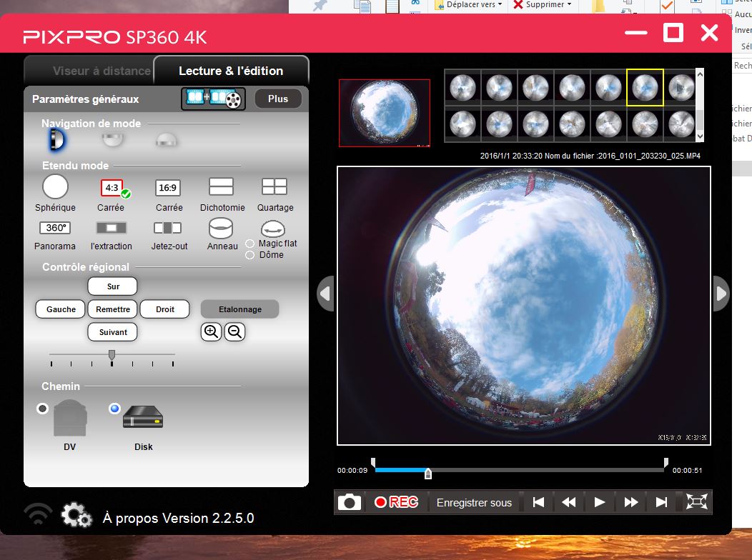Image resolution: width=752 pixels, height=560 pixels.
Task: Click the Wi-Fi connection status icon
Action: pos(39,515)
